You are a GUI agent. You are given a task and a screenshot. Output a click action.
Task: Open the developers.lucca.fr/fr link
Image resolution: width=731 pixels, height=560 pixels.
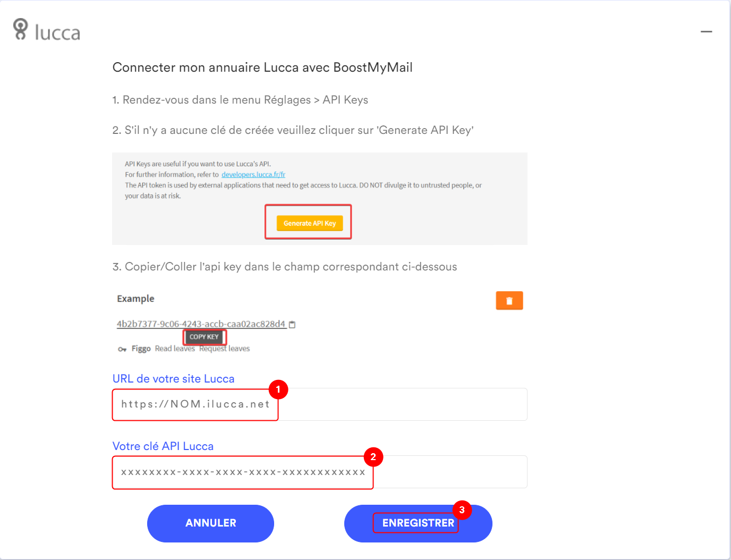(253, 174)
